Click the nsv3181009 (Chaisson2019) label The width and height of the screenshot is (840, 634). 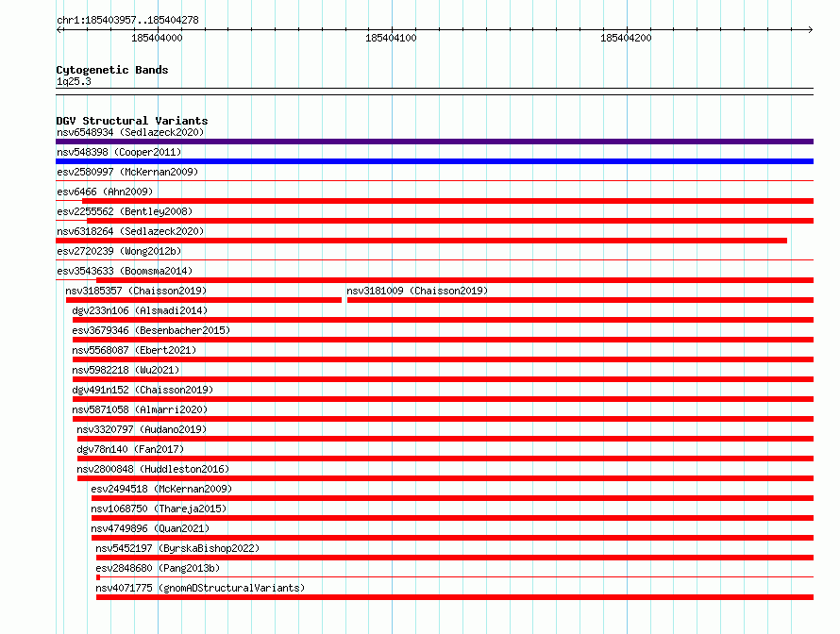tap(417, 291)
